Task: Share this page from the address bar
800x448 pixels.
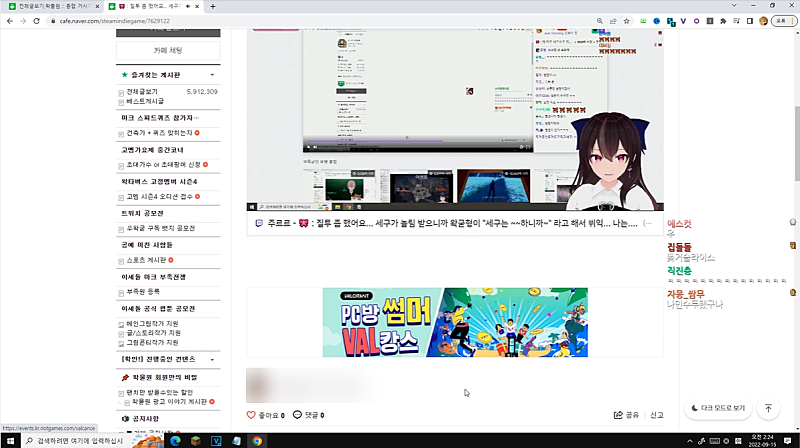Action: 613,21
